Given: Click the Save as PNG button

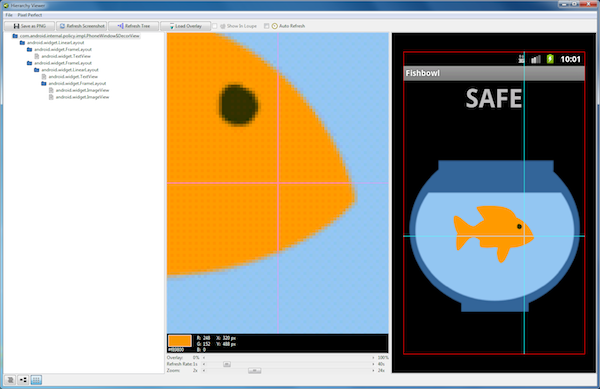Looking at the screenshot, I should [29, 26].
